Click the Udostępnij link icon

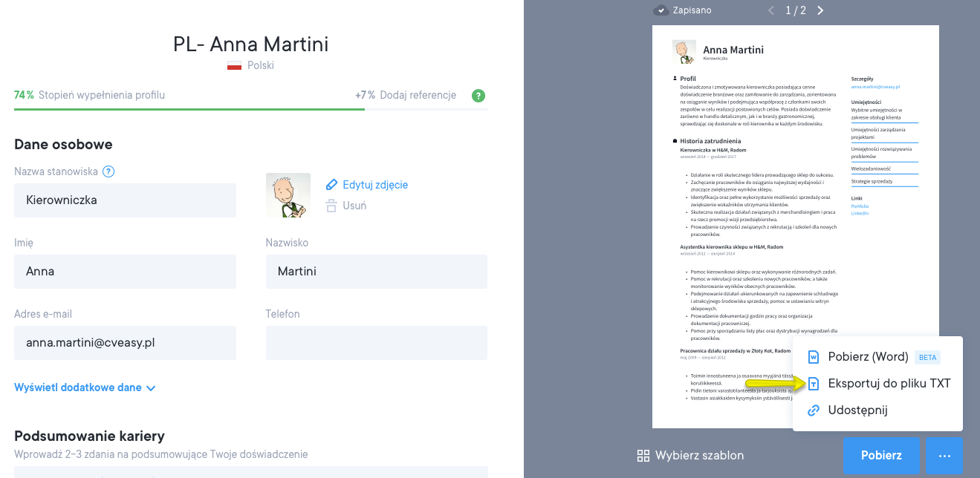(814, 410)
